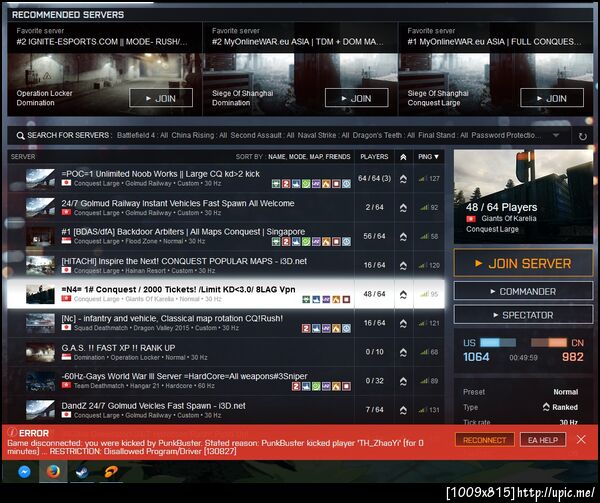The width and height of the screenshot is (600, 503).
Task: Select the =N4= 1# Conquest 2000 Tickets server
Action: coord(226,294)
